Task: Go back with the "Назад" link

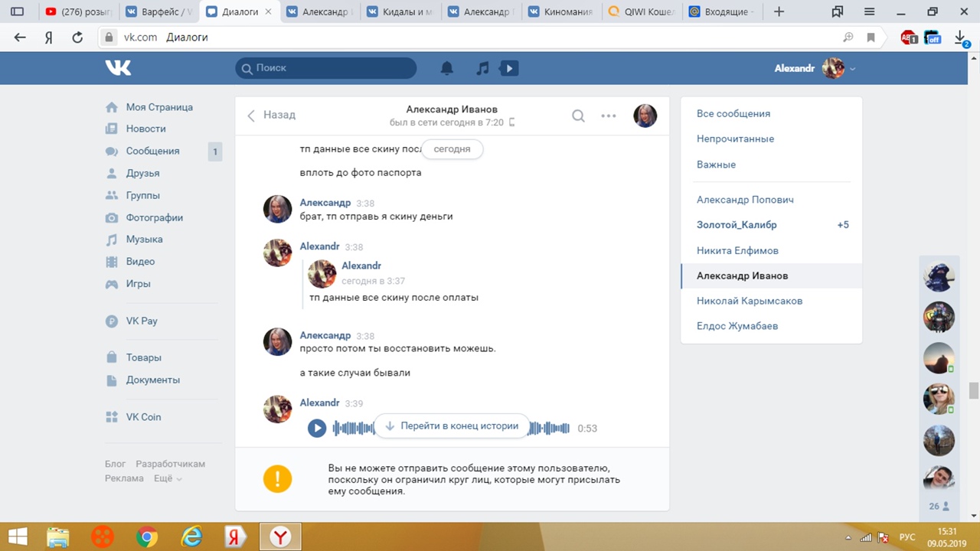Action: (272, 115)
